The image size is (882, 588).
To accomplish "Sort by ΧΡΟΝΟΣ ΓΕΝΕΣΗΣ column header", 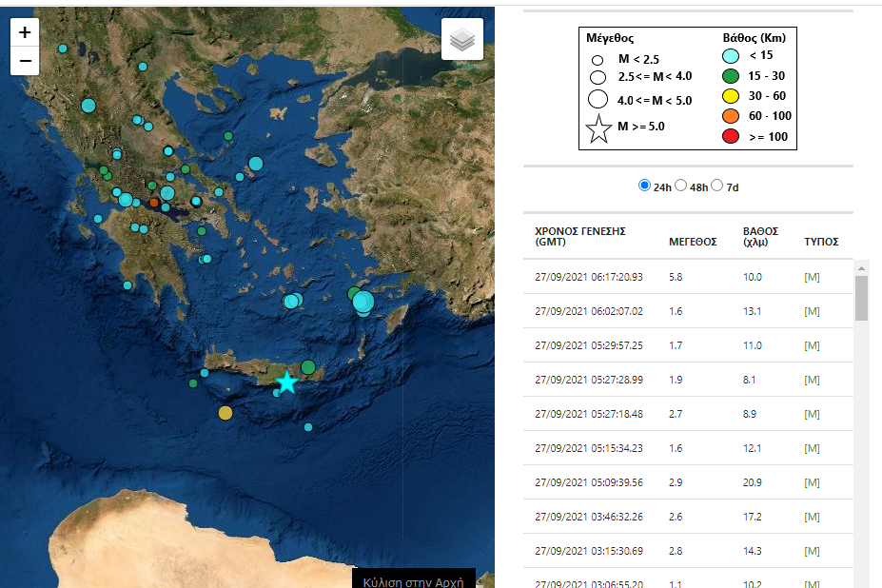I will pos(579,236).
